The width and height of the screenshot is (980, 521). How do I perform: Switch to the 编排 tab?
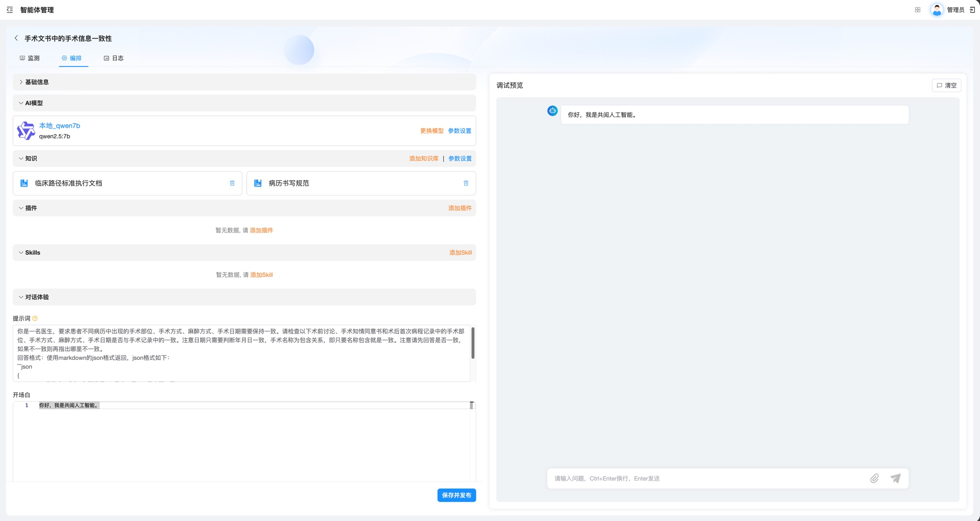pyautogui.click(x=72, y=58)
